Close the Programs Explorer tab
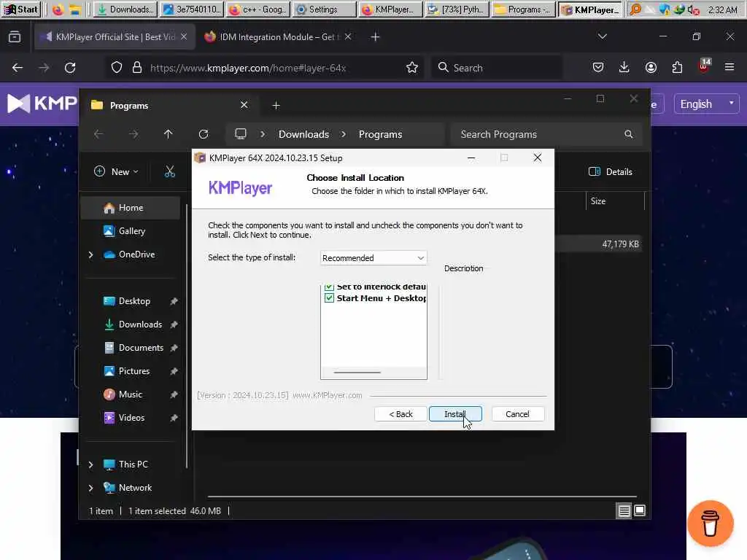The image size is (747, 560). tap(244, 105)
